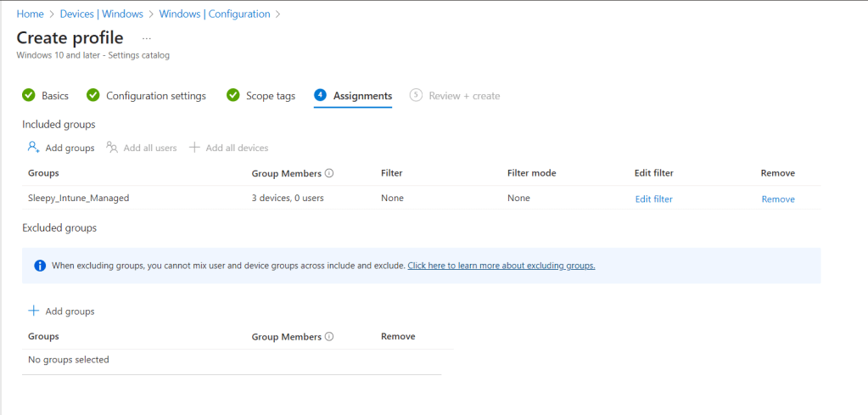This screenshot has width=868, height=415.
Task: Open the learn more about excluding groups link
Action: 501,266
